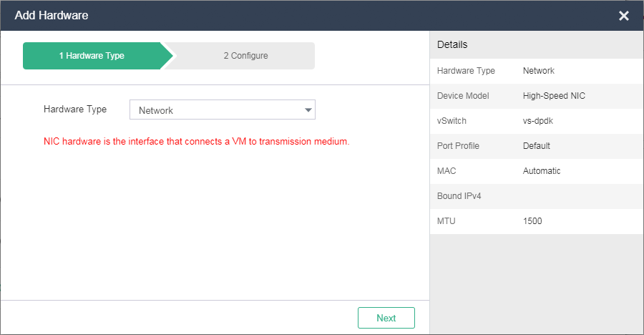Click the Port Profile row label
This screenshot has width=644, height=335.
pyautogui.click(x=458, y=146)
